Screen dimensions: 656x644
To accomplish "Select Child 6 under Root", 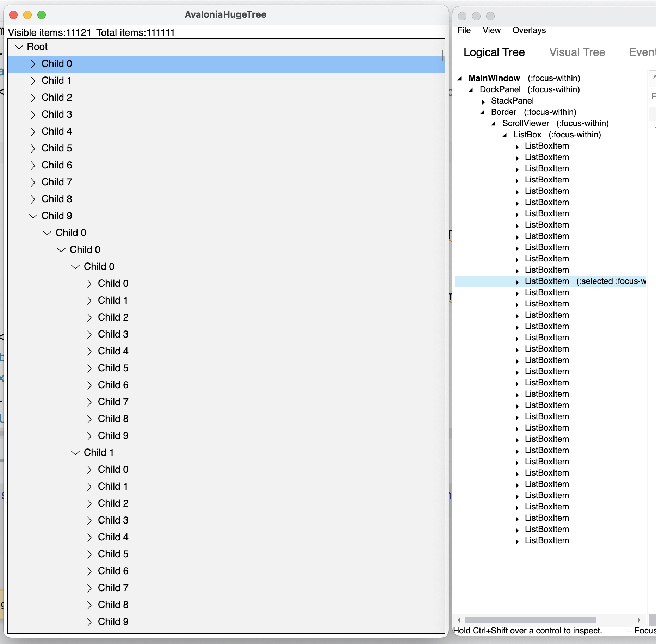I will pos(226,165).
